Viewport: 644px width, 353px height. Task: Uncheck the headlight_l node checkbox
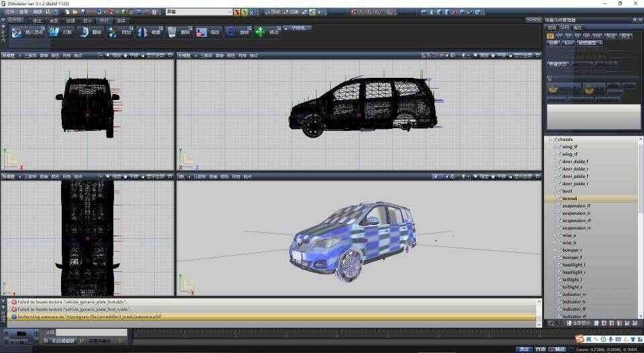point(559,265)
